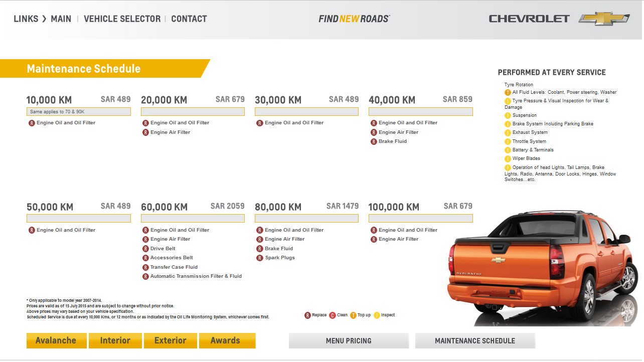Open the Links breadcrumb
Screen dimensions: 644x362
click(x=26, y=19)
